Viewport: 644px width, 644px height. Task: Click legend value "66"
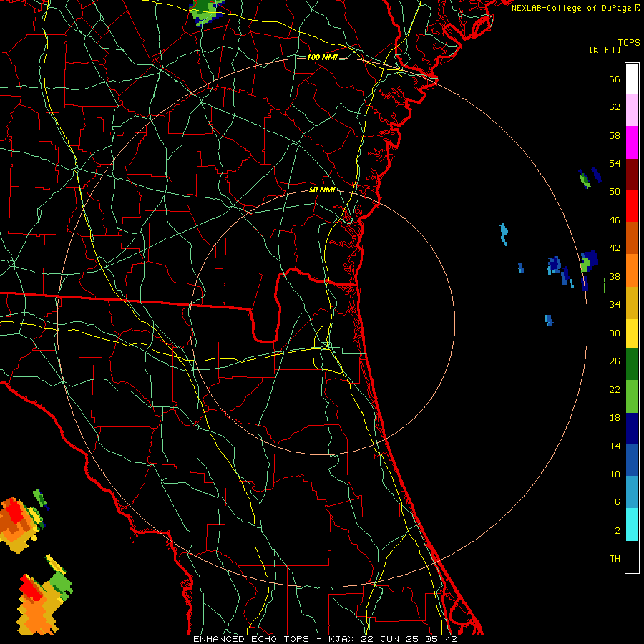click(x=615, y=79)
